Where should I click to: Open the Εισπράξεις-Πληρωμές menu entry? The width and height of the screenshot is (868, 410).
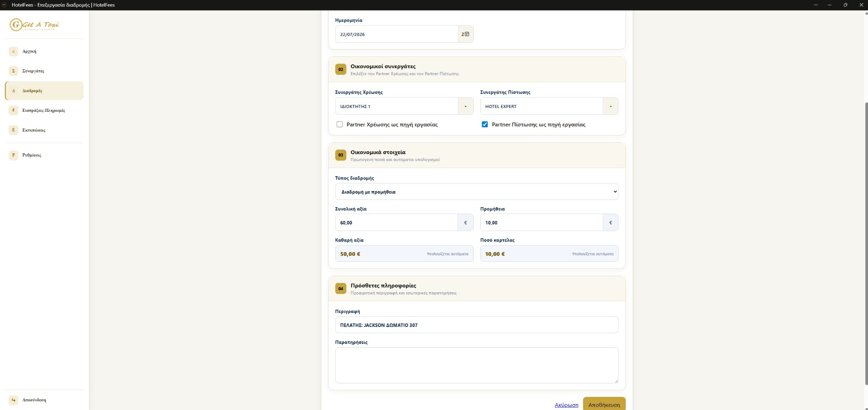(x=44, y=110)
